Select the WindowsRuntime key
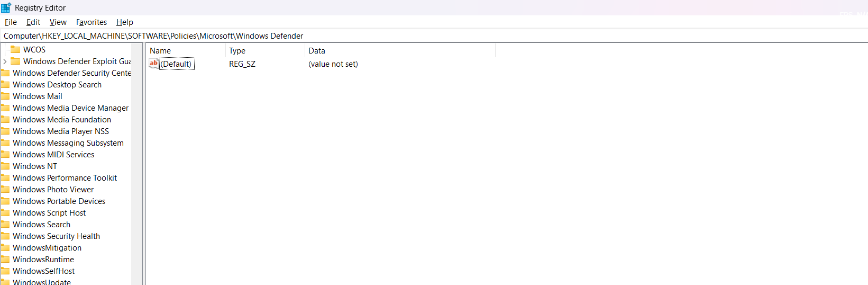Viewport: 868px width, 285px height. pyautogui.click(x=43, y=260)
